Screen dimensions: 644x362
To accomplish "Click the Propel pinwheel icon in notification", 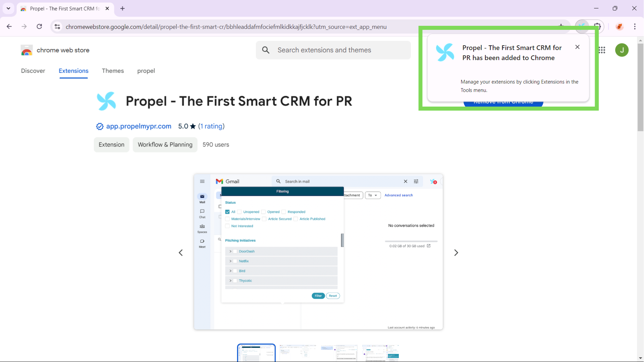I will tap(445, 52).
